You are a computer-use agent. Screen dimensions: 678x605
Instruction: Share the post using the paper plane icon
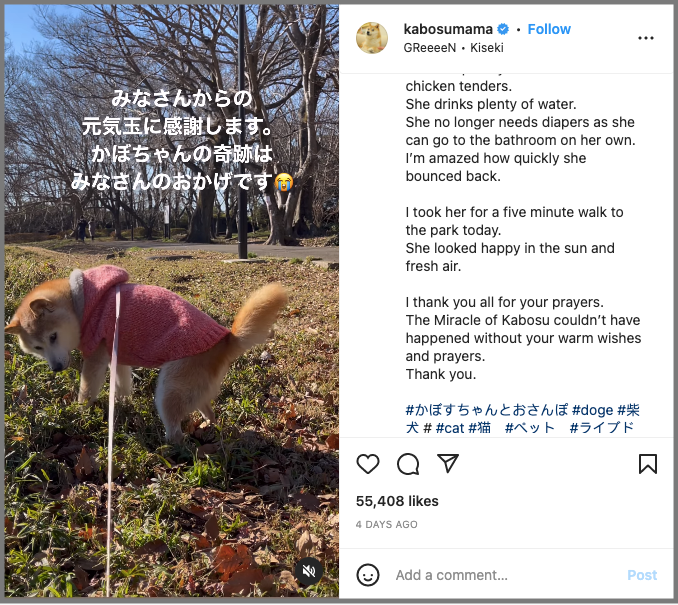[448, 463]
